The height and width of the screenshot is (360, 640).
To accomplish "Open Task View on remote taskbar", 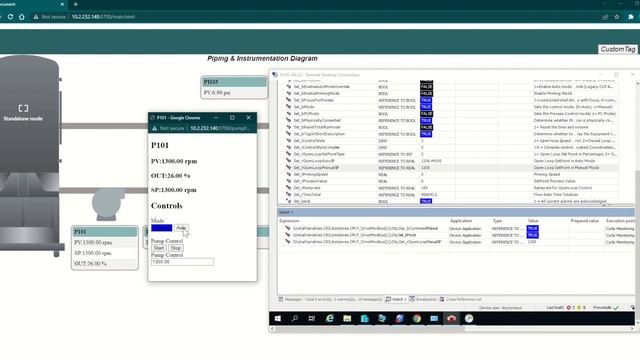I will coord(312,318).
